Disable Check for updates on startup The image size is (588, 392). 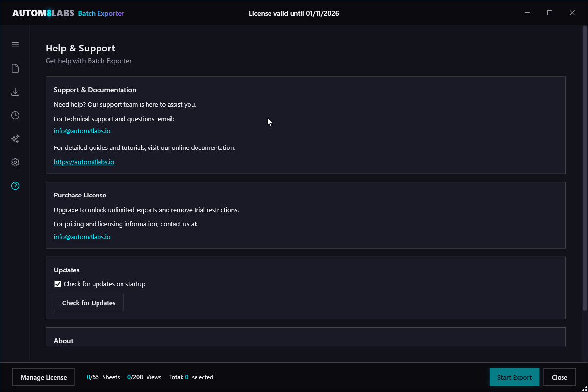pyautogui.click(x=57, y=284)
